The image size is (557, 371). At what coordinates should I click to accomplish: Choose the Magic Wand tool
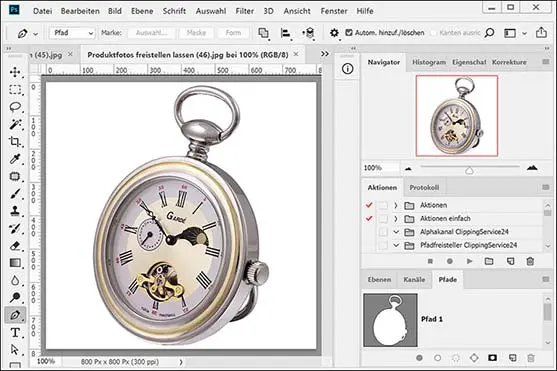click(15, 124)
